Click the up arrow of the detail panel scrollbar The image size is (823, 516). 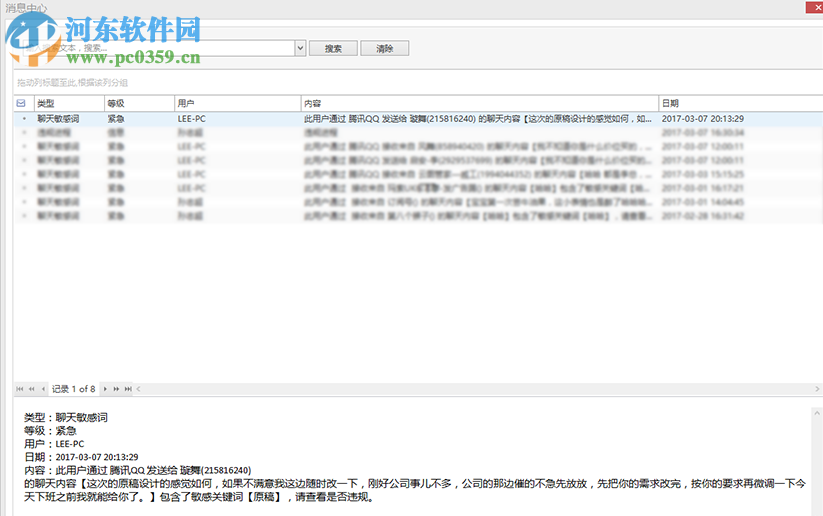pos(817,414)
